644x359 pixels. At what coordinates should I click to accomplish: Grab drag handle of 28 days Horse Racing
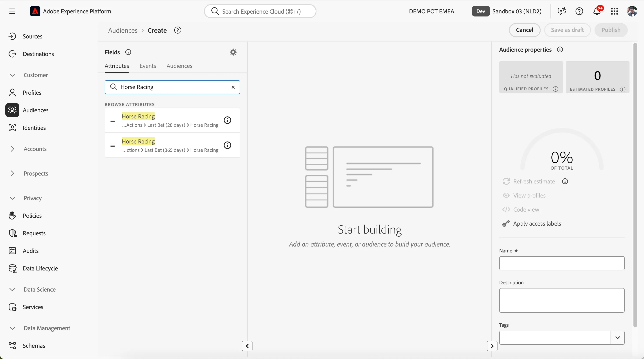click(x=112, y=120)
